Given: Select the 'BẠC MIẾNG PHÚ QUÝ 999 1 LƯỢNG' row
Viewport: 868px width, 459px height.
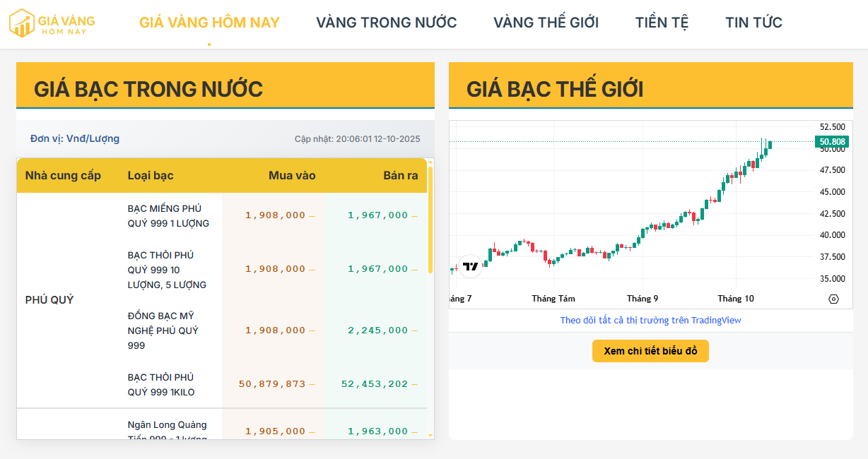Looking at the screenshot, I should 168,216.
